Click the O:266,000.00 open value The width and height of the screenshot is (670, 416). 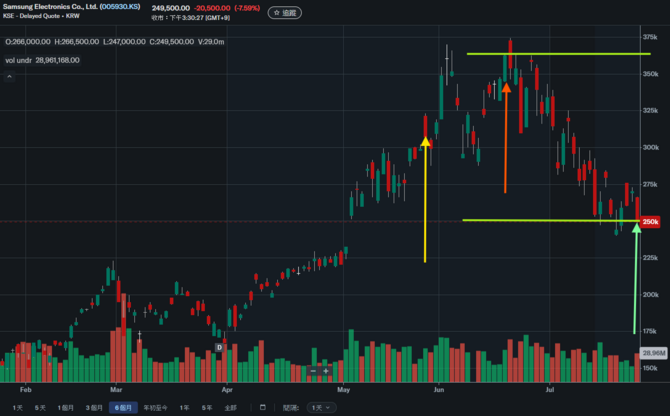point(28,42)
